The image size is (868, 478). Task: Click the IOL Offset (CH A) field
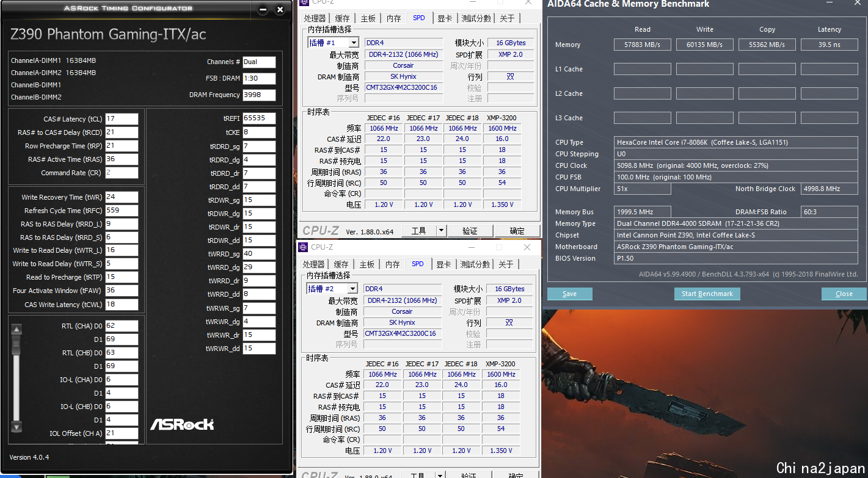click(122, 433)
